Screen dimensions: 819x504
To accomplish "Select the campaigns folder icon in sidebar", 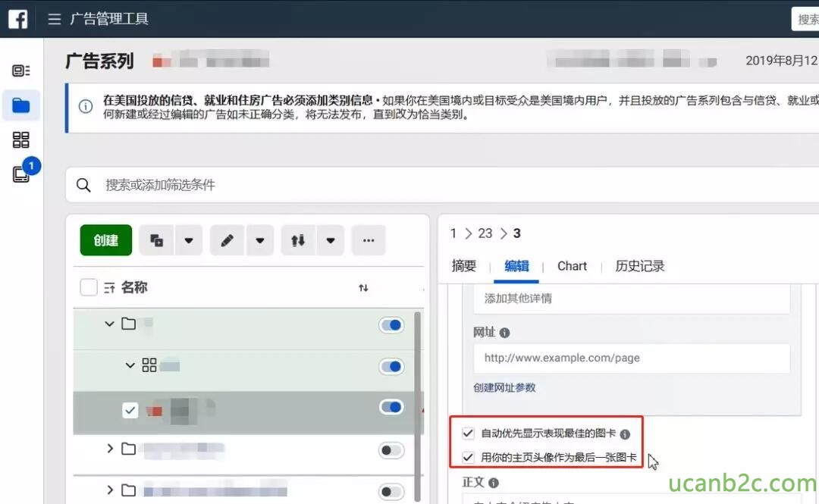I will (21, 105).
